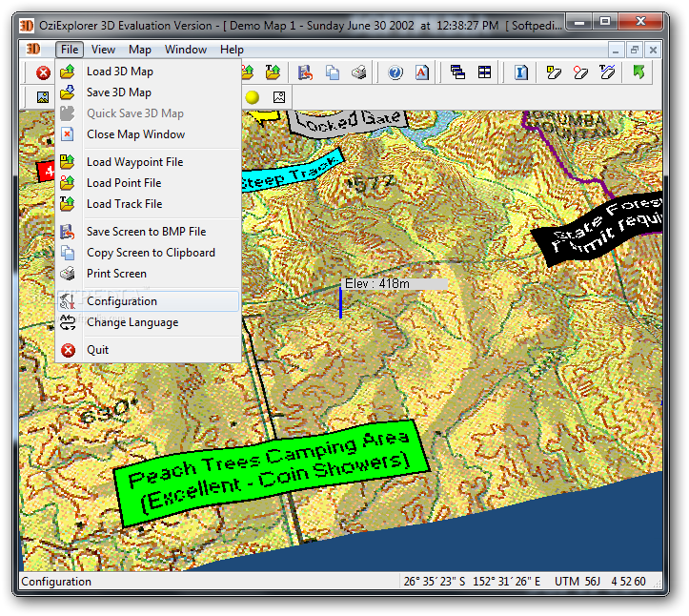
Task: Click the blue Info 'I' toolbar icon
Action: (521, 72)
